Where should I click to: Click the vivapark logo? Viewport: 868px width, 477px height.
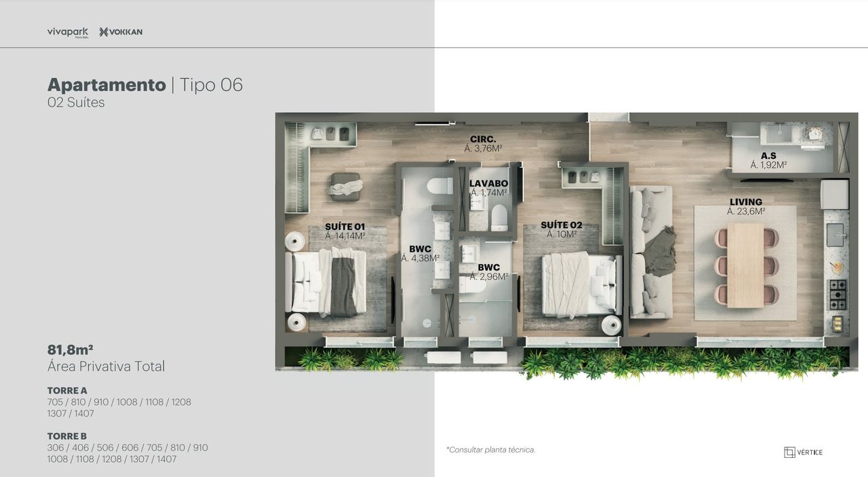68,32
